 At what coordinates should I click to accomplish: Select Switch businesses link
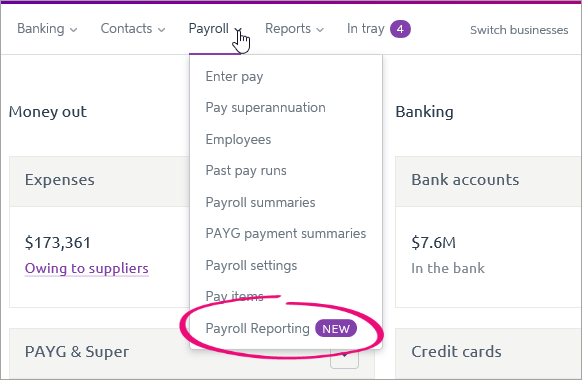[x=519, y=30]
